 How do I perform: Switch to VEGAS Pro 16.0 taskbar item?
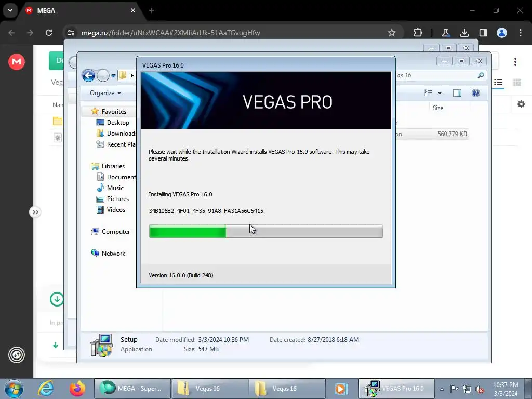tap(396, 389)
